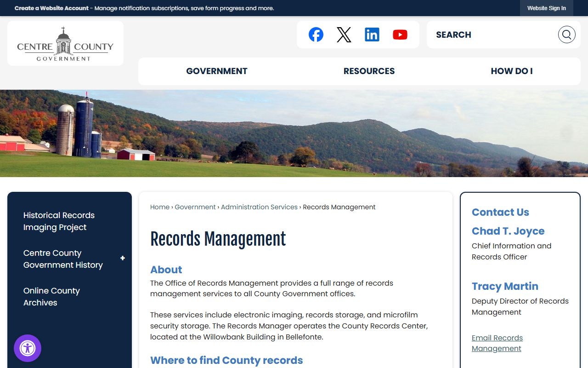The height and width of the screenshot is (368, 588).
Task: Open Centre County Government History page
Action: 63,259
